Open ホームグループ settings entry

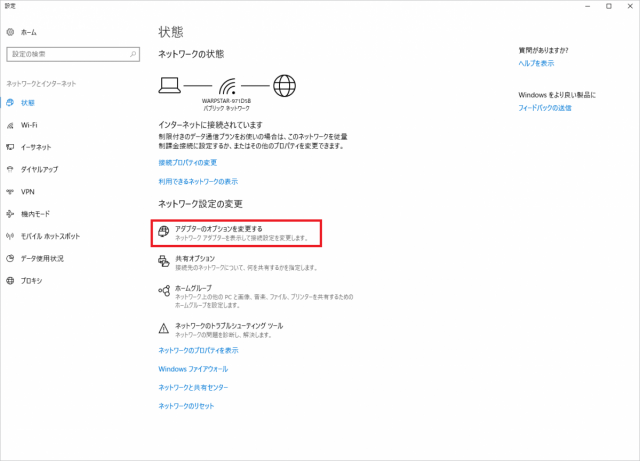click(x=192, y=288)
